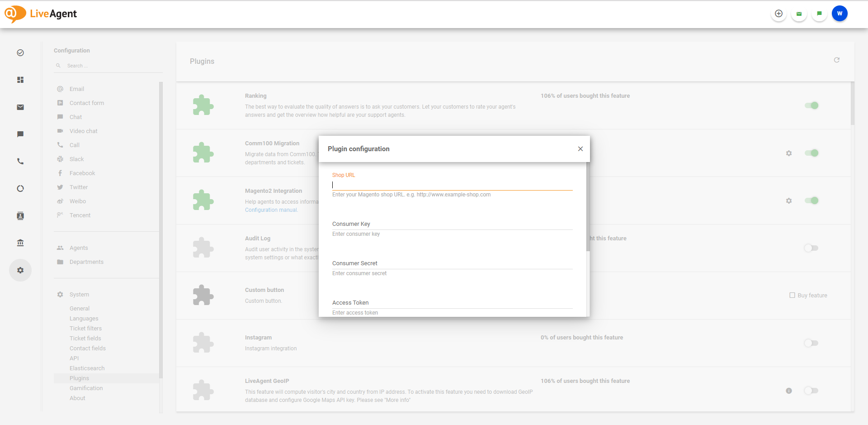
Task: Open the Magento2 Configuration manual link
Action: (271, 210)
